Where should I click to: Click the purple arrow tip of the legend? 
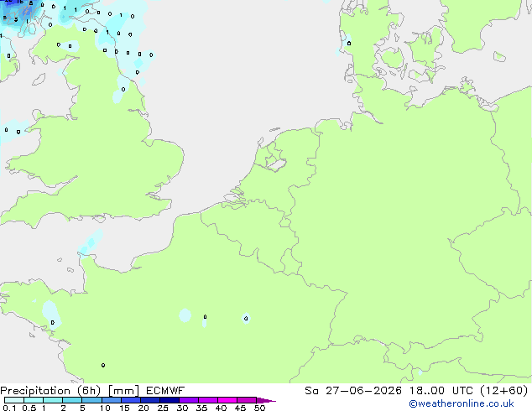pos(266,400)
